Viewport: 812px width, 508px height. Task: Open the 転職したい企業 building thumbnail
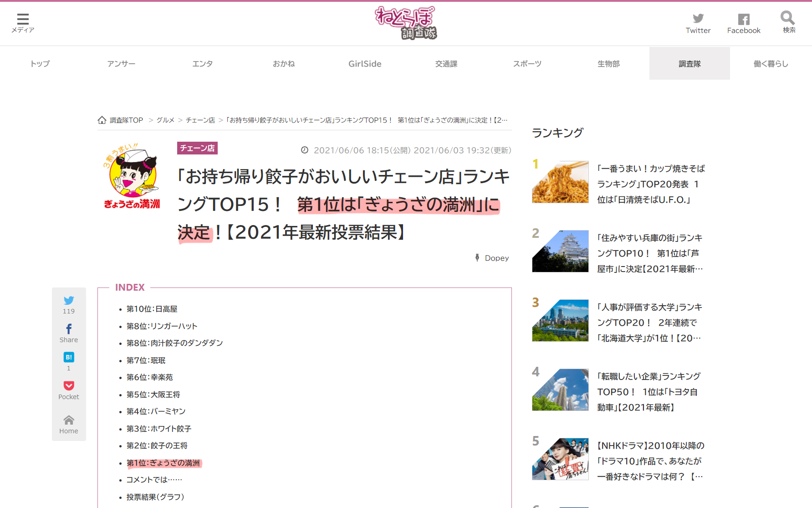pyautogui.click(x=560, y=390)
